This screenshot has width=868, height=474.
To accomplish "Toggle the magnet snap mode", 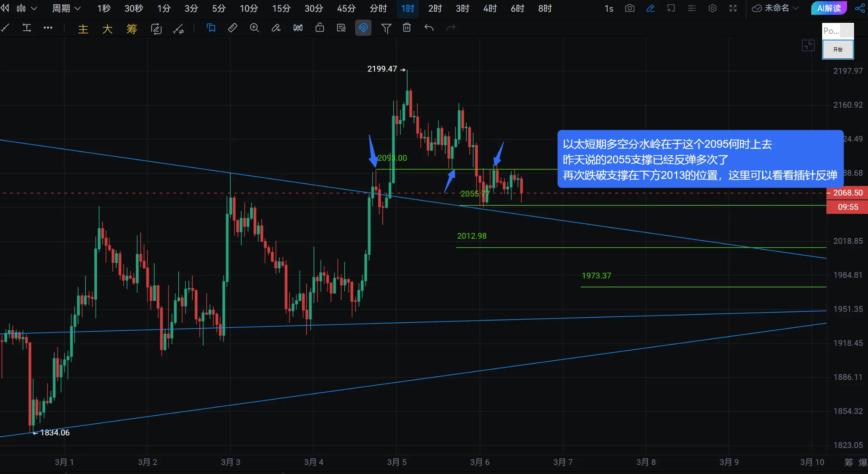I will (x=363, y=28).
